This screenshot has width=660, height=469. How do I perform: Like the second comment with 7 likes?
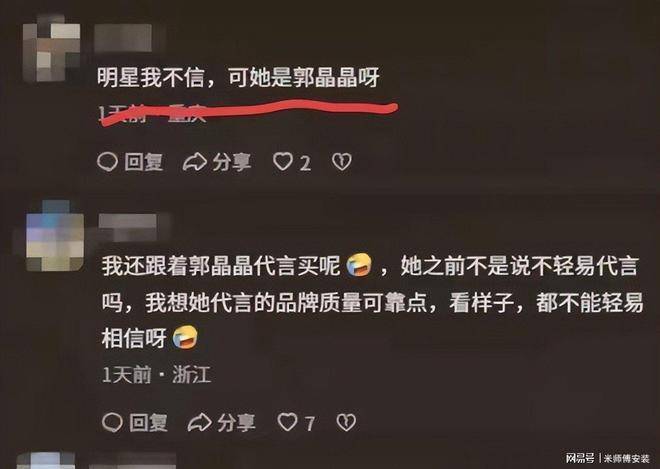[287, 422]
